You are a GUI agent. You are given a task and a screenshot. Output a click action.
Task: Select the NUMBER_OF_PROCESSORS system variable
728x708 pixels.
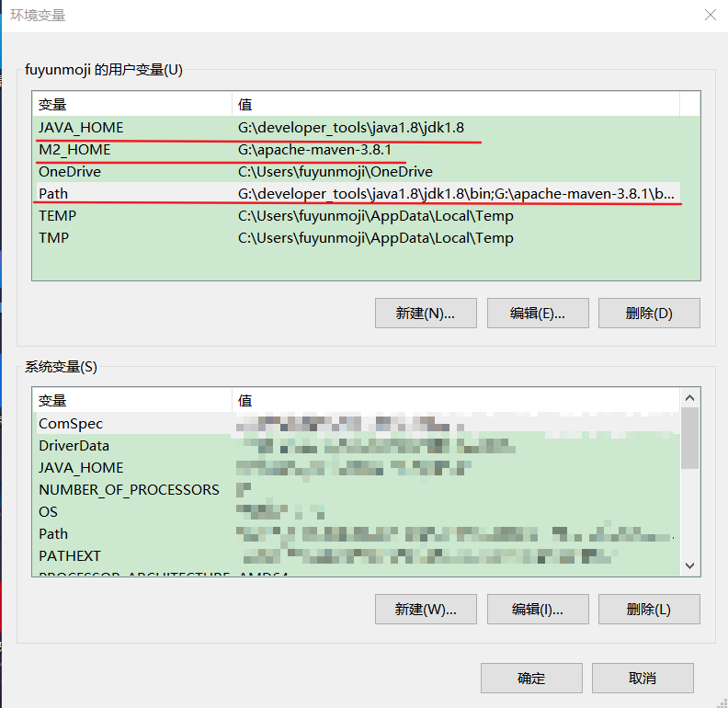tap(357, 489)
